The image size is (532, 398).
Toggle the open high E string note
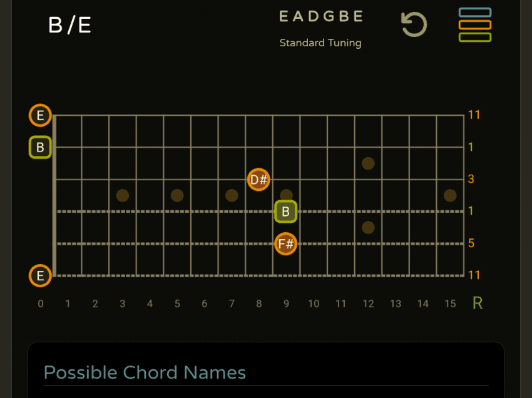click(x=40, y=116)
